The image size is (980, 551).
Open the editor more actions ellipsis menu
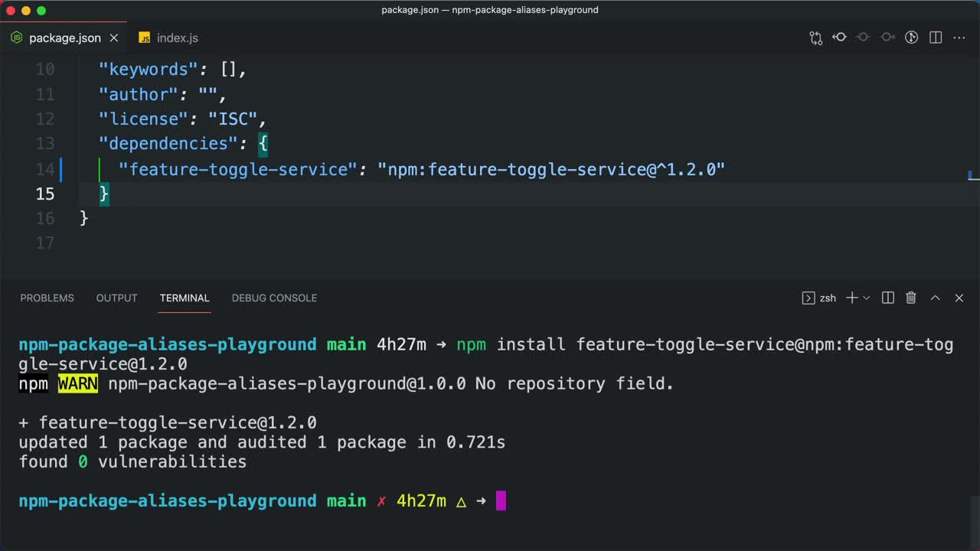click(959, 37)
